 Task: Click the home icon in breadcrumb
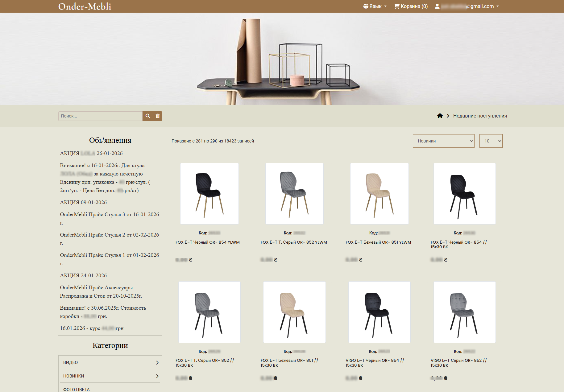440,116
